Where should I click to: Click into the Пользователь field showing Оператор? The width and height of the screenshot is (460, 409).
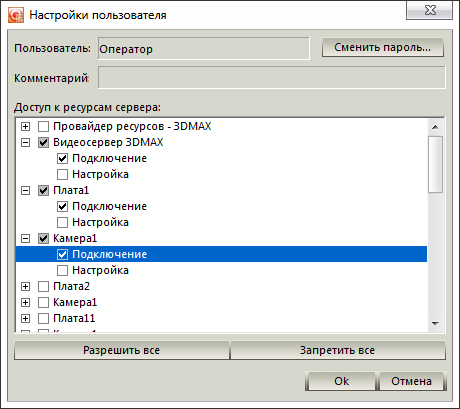(204, 49)
